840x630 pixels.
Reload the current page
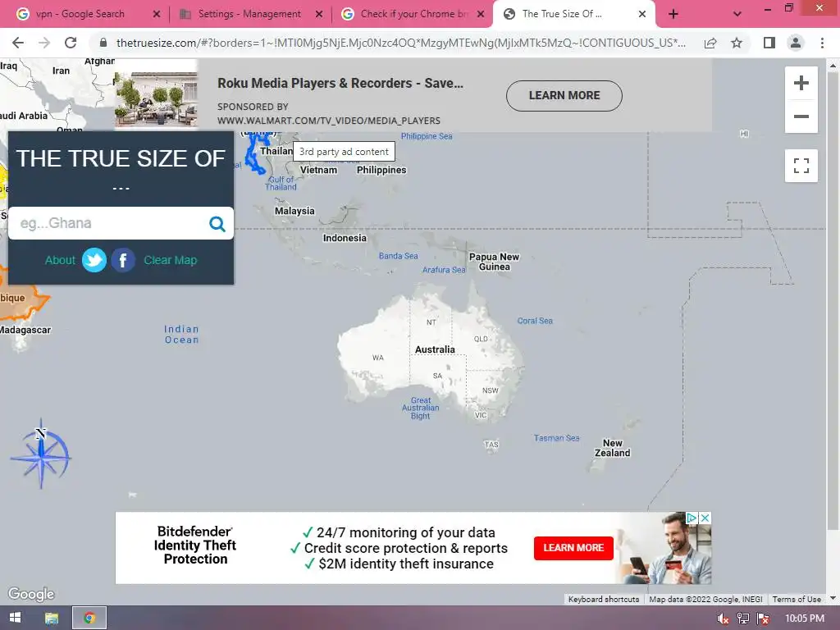[x=71, y=43]
